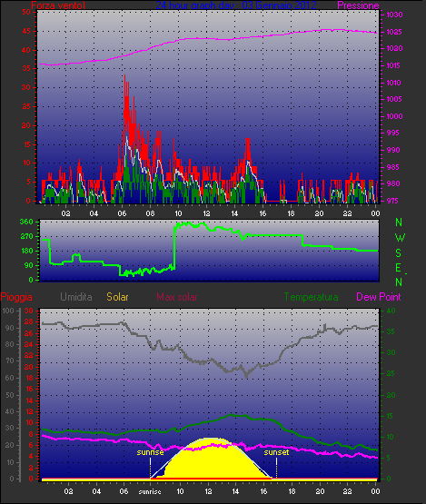Click the E compass direction label

tap(399, 267)
